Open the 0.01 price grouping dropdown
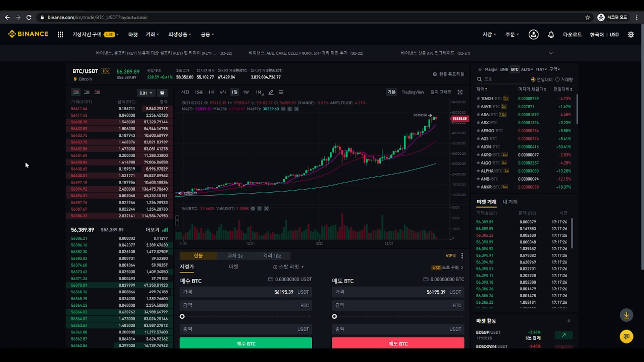This screenshot has width=644, height=362. [146, 93]
